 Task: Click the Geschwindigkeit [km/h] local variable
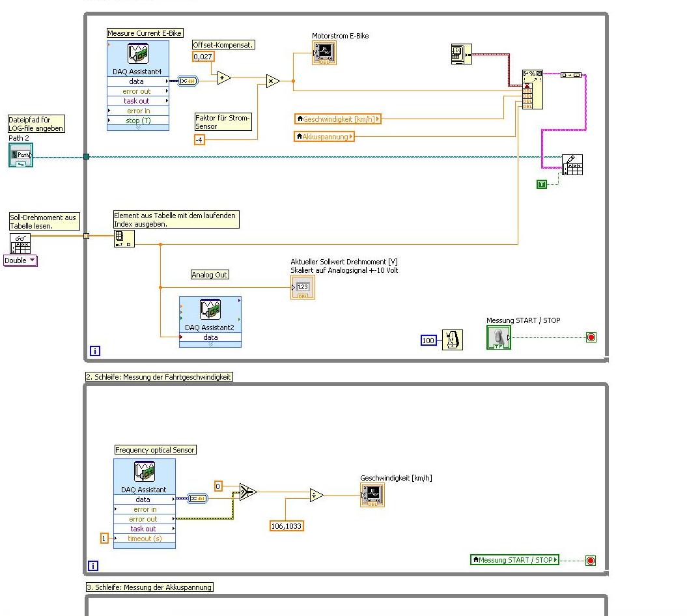tap(338, 119)
